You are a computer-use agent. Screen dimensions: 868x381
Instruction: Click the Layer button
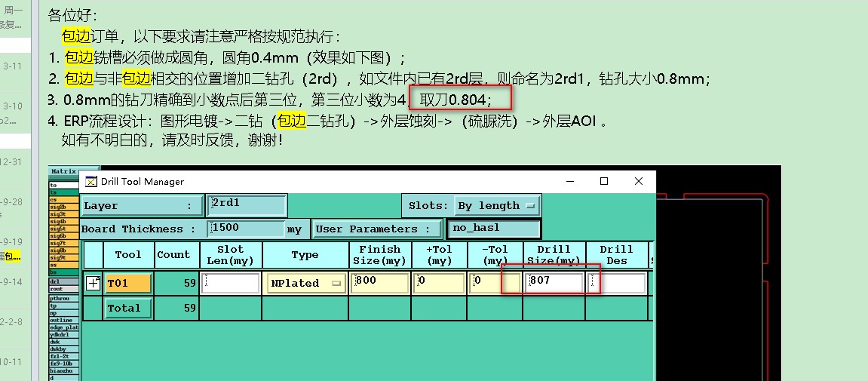click(142, 205)
